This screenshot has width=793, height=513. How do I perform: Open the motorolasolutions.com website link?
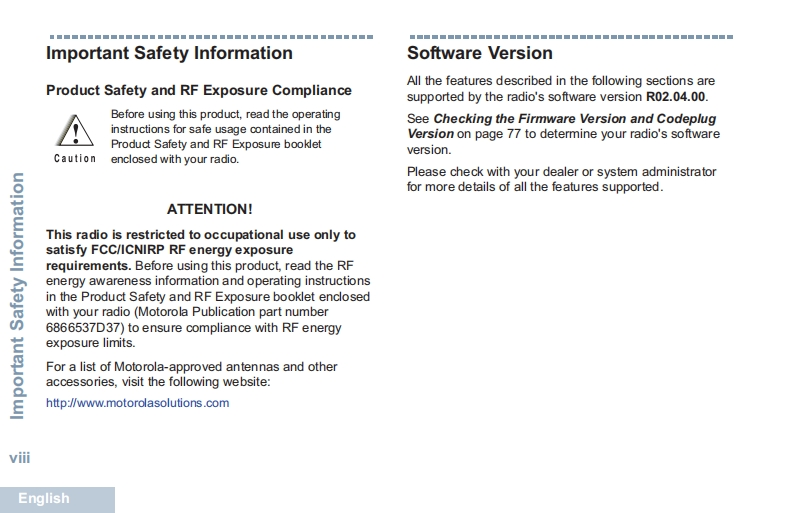[x=138, y=403]
